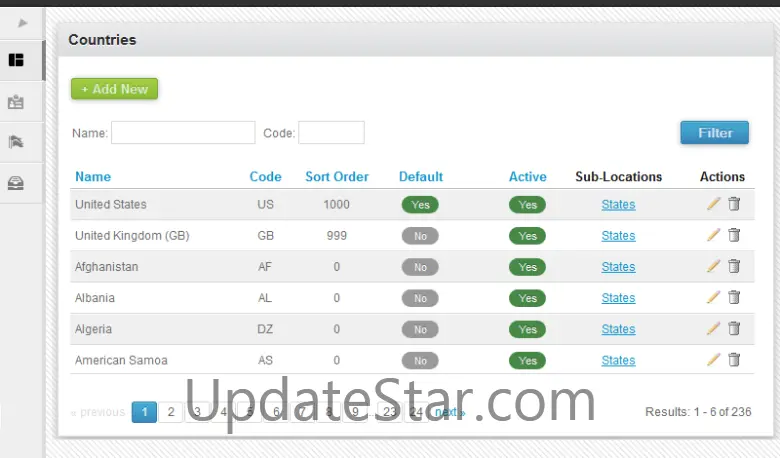Click the American Samoa name cell
780x458 pixels.
(121, 360)
